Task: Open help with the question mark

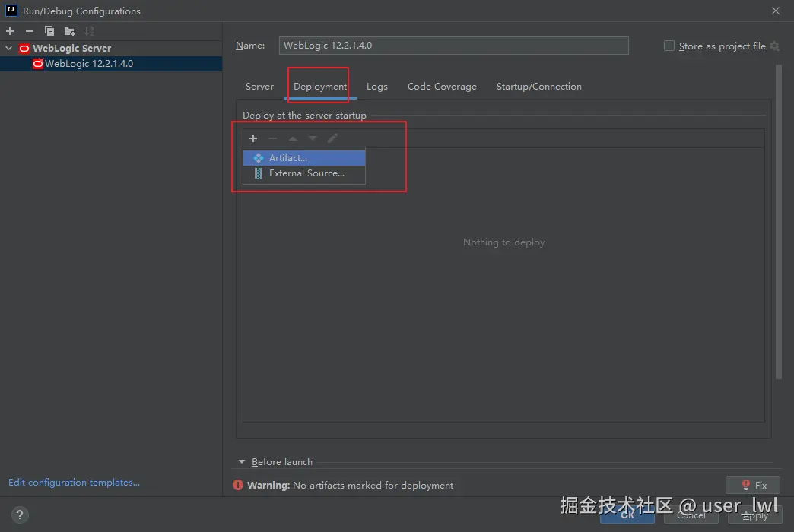Action: [20, 515]
